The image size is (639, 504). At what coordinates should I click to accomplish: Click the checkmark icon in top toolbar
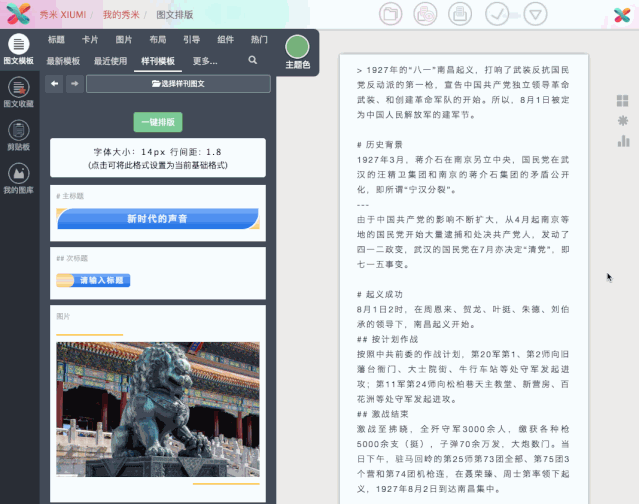pyautogui.click(x=497, y=14)
